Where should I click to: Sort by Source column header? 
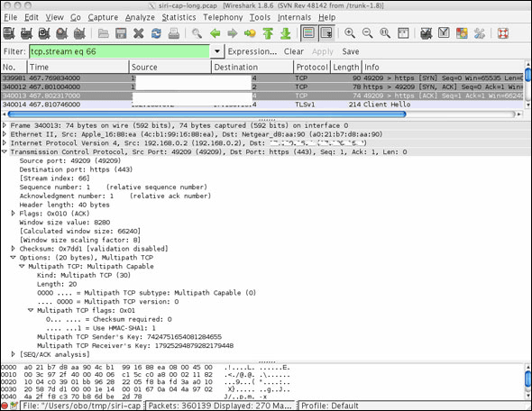point(170,67)
